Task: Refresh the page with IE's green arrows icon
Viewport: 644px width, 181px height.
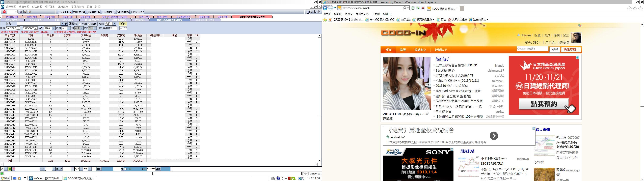Action: [418, 8]
